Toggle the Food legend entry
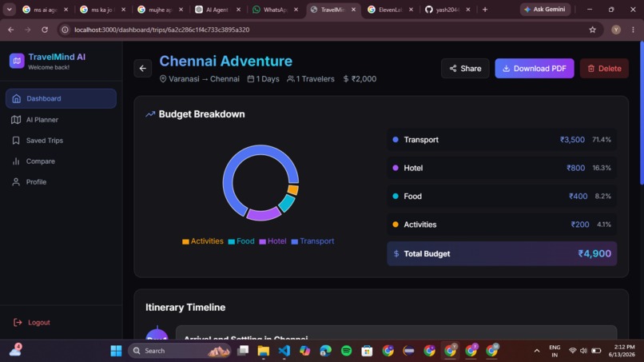 (241, 241)
